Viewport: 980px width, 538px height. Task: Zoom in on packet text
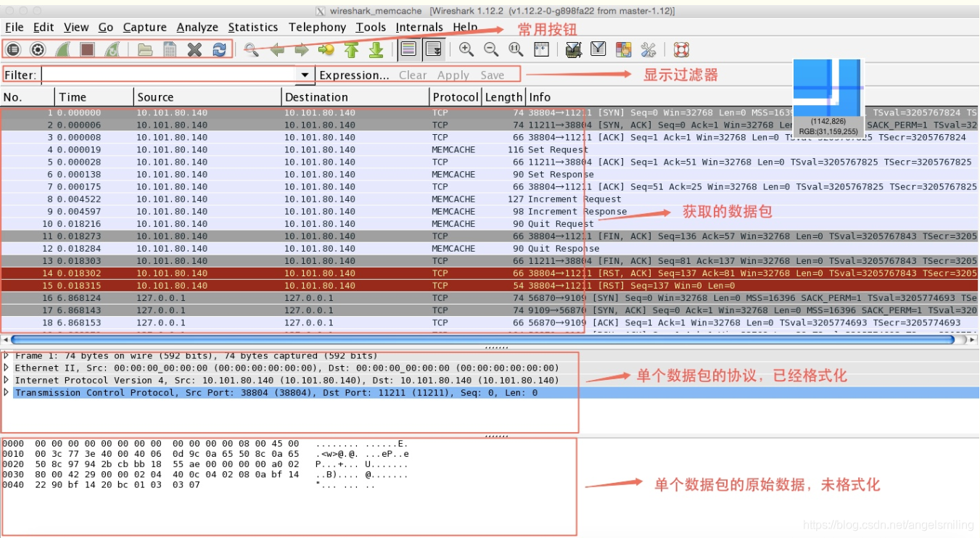(466, 50)
